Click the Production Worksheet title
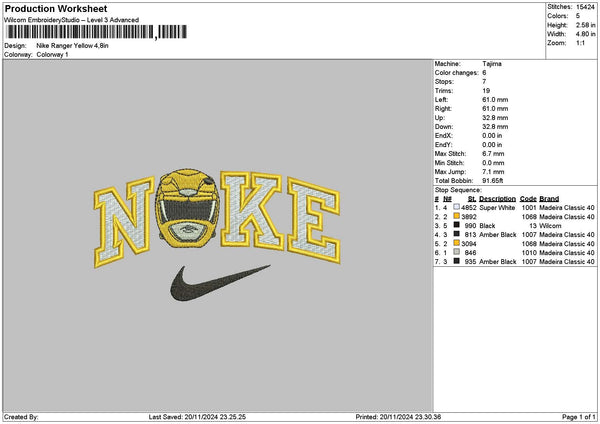This screenshot has width=600, height=424. pyautogui.click(x=56, y=9)
